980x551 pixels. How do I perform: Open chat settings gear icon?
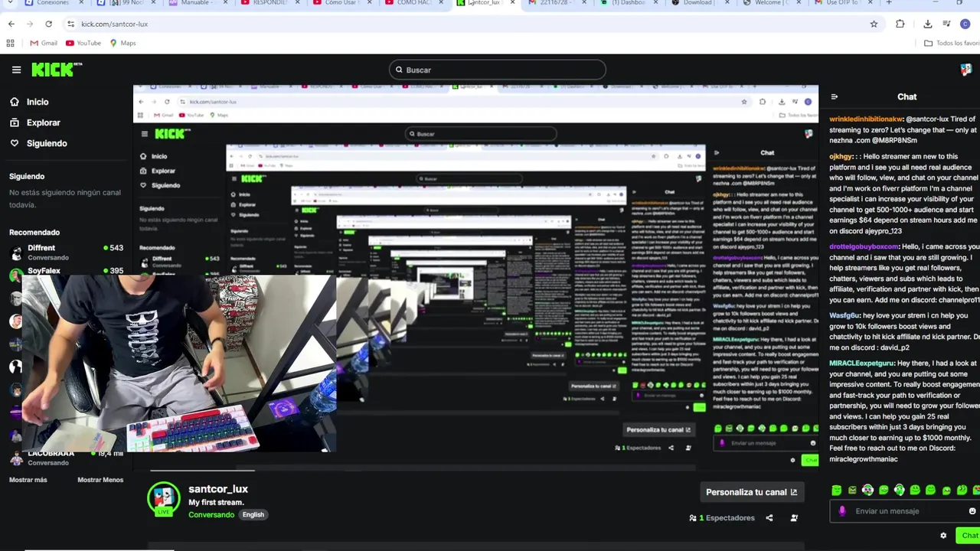[943, 536]
